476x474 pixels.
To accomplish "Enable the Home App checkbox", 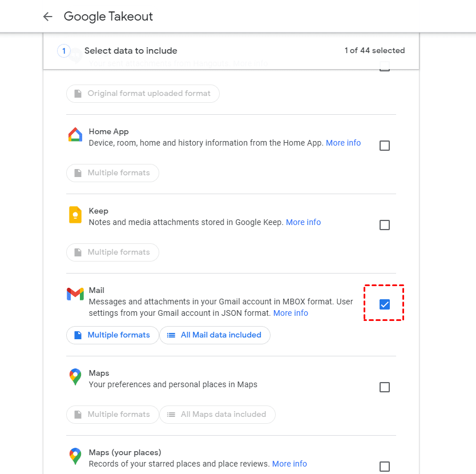I will point(385,146).
